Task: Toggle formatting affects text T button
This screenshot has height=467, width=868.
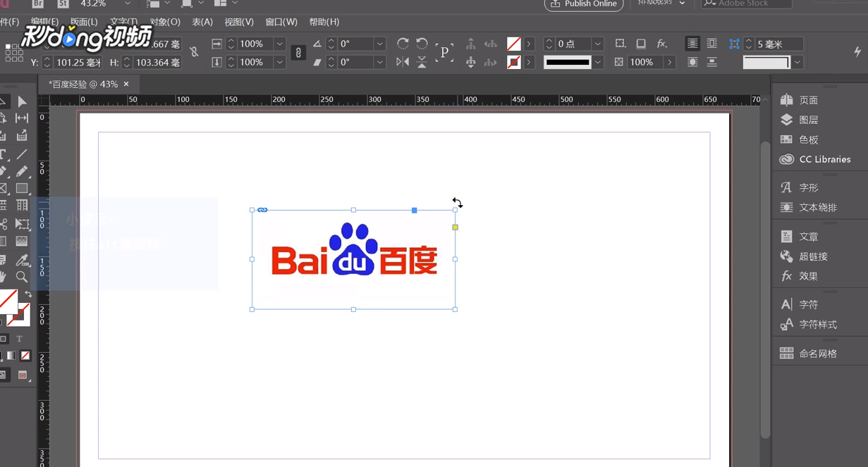Action: tap(20, 339)
